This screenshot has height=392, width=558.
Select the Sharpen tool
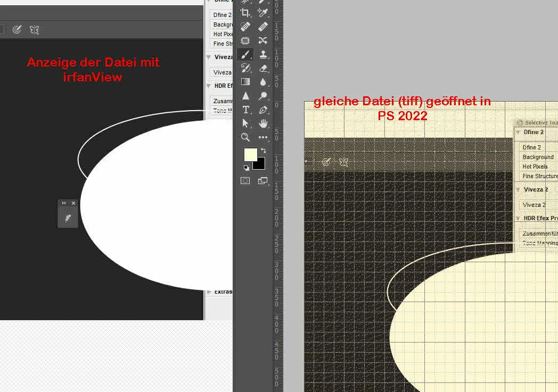[x=245, y=96]
